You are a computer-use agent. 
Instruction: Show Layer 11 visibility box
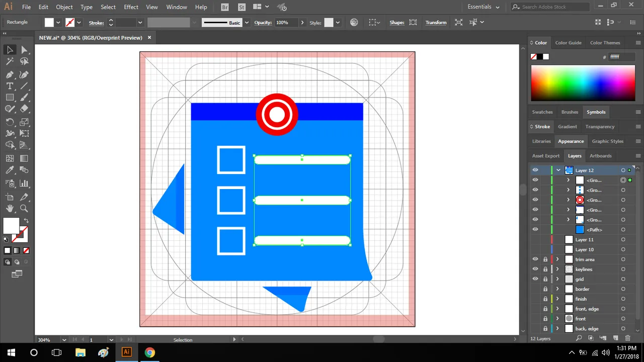click(535, 240)
